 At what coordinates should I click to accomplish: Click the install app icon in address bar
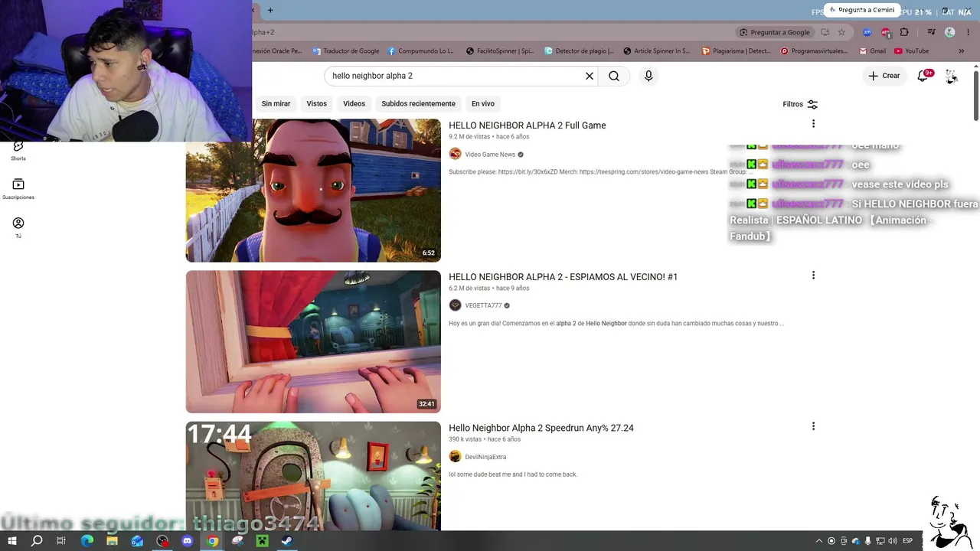[x=825, y=32]
